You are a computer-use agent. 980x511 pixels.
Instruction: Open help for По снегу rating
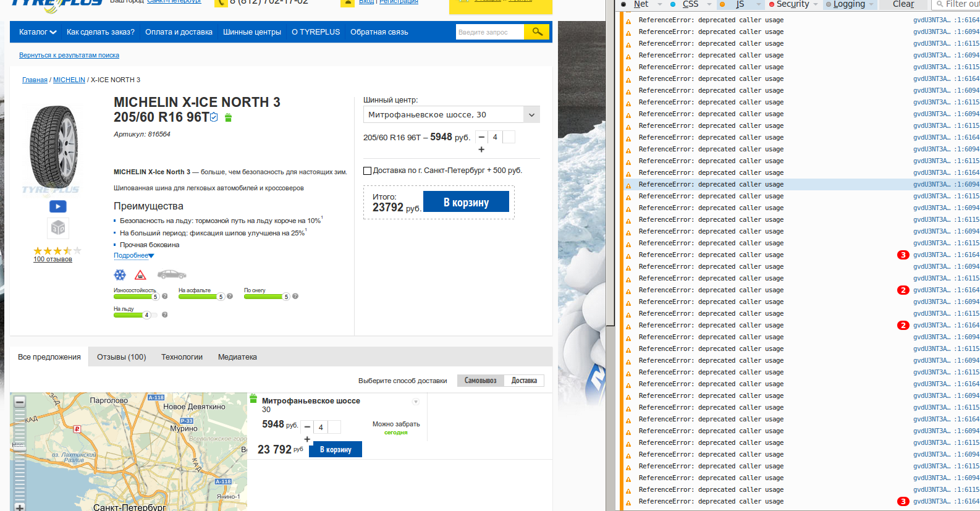coord(295,296)
